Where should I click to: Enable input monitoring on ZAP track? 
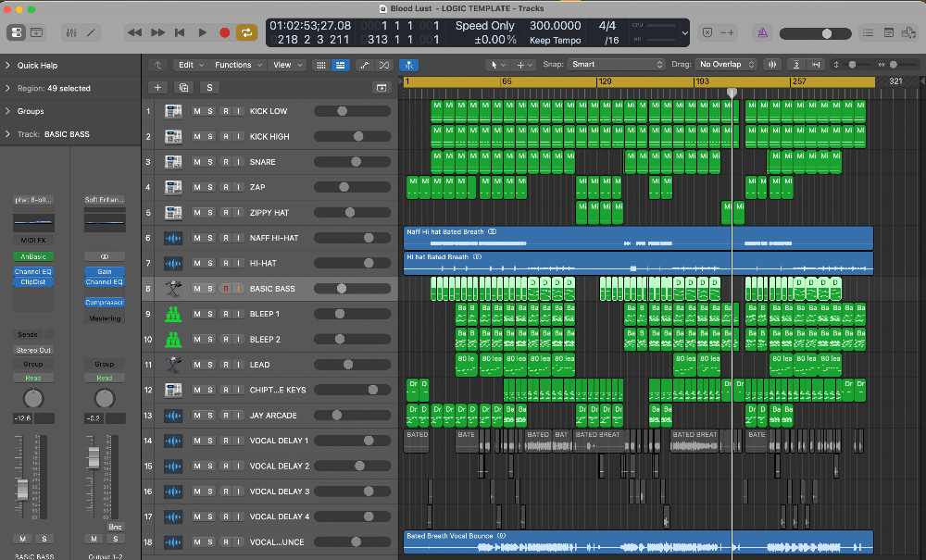[x=239, y=187]
